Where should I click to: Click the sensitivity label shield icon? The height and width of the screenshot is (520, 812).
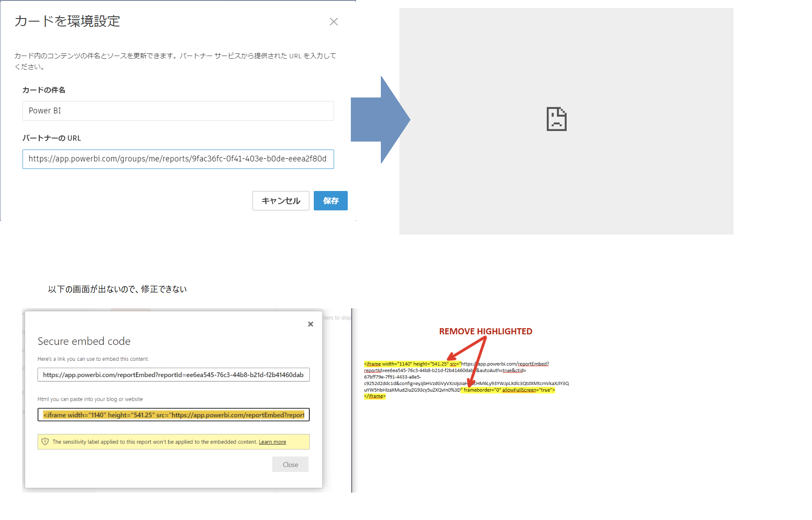pyautogui.click(x=45, y=441)
